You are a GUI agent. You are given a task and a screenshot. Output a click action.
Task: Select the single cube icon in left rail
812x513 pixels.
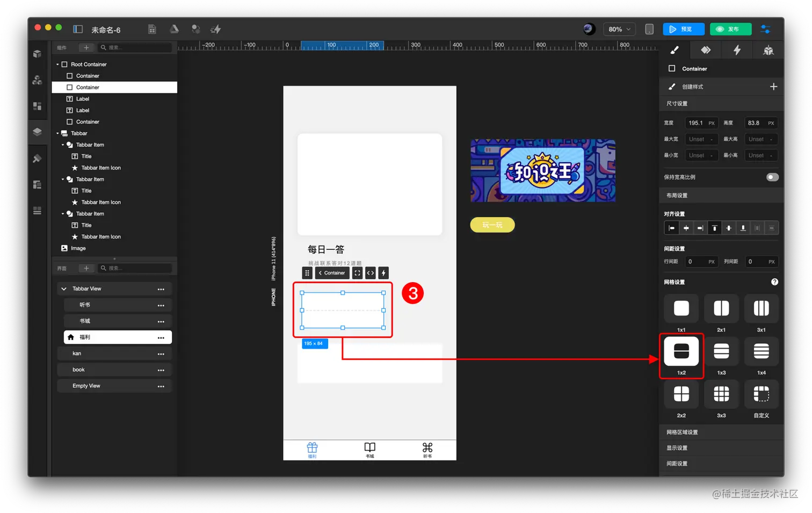click(37, 54)
